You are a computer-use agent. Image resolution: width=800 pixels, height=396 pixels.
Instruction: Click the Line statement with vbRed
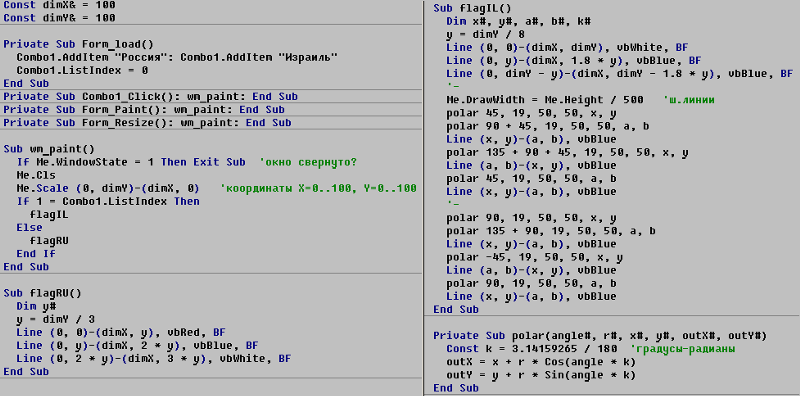click(x=121, y=332)
